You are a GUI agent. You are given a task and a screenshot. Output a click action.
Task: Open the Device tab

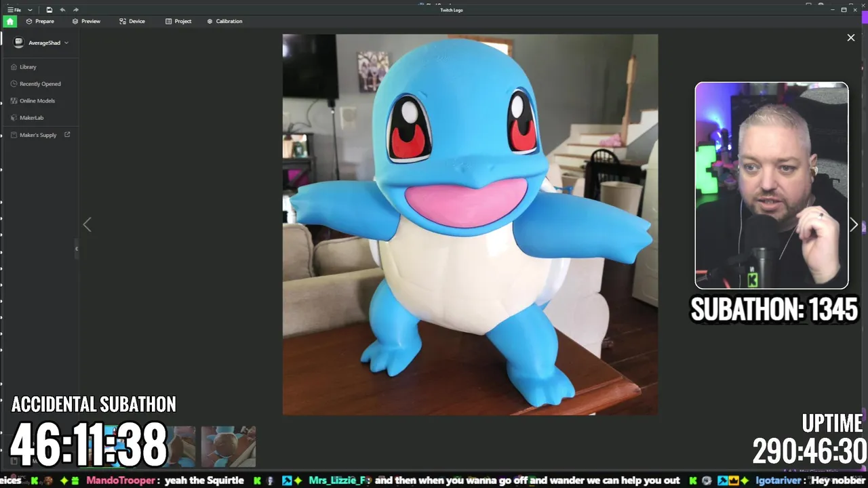coord(132,21)
